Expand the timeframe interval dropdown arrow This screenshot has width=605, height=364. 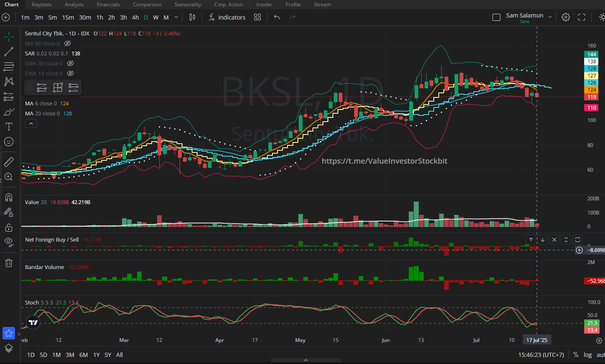point(176,17)
